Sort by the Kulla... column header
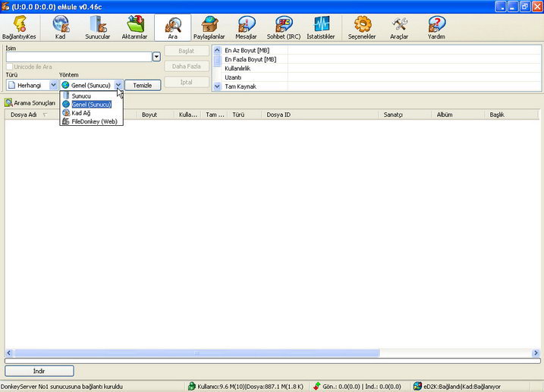Image resolution: width=544 pixels, height=392 pixels. tap(187, 114)
